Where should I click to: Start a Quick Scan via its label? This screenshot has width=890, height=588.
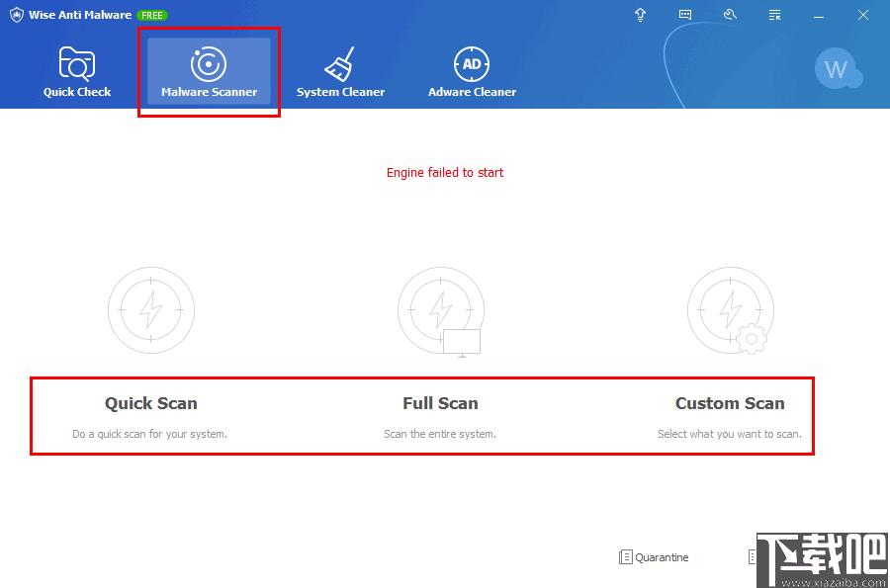[x=151, y=403]
